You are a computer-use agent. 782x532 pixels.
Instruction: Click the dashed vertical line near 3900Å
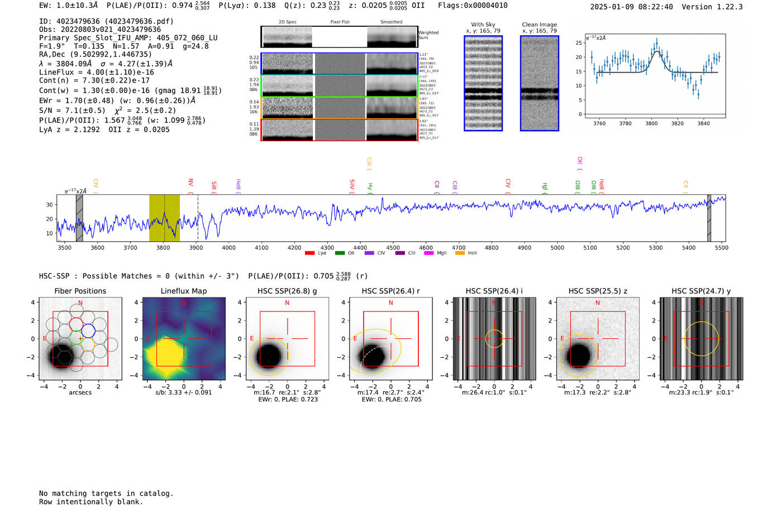point(198,218)
